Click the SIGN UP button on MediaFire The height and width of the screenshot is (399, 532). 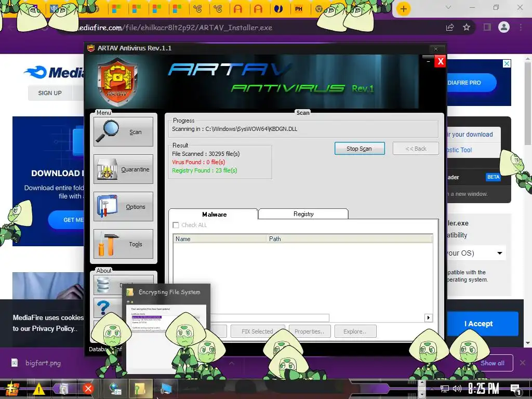pyautogui.click(x=50, y=93)
